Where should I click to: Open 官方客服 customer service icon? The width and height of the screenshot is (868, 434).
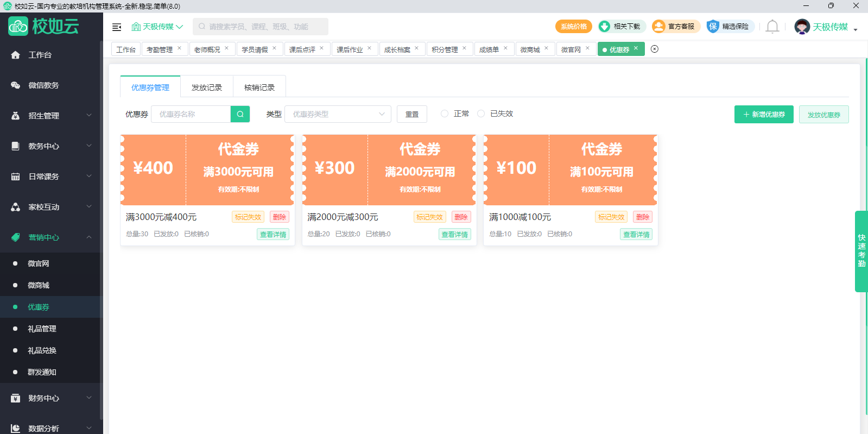point(658,27)
